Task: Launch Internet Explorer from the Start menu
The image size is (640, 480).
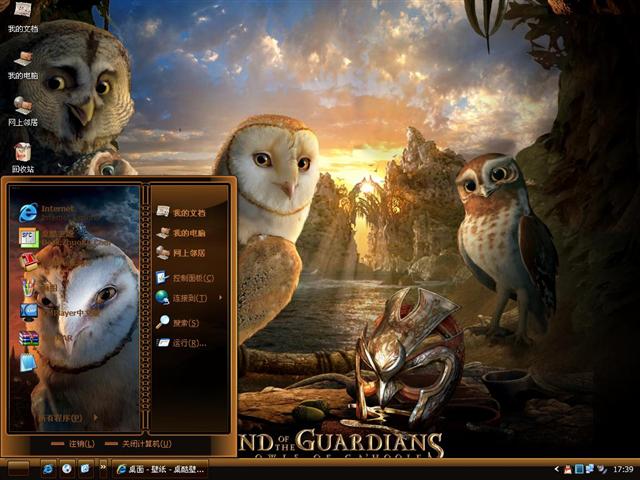Action: pos(57,213)
